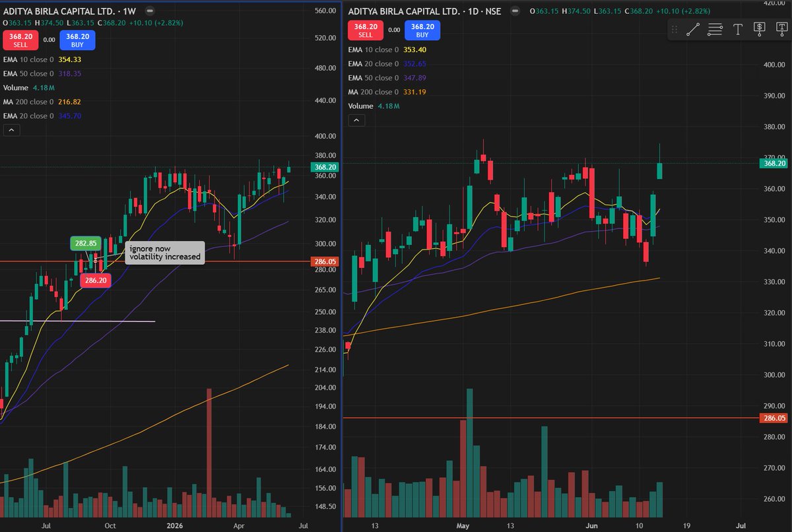Screen dimensions: 792x532
Task: Click the 286.05 horizontal line label on weekly axis
Action: tap(326, 262)
